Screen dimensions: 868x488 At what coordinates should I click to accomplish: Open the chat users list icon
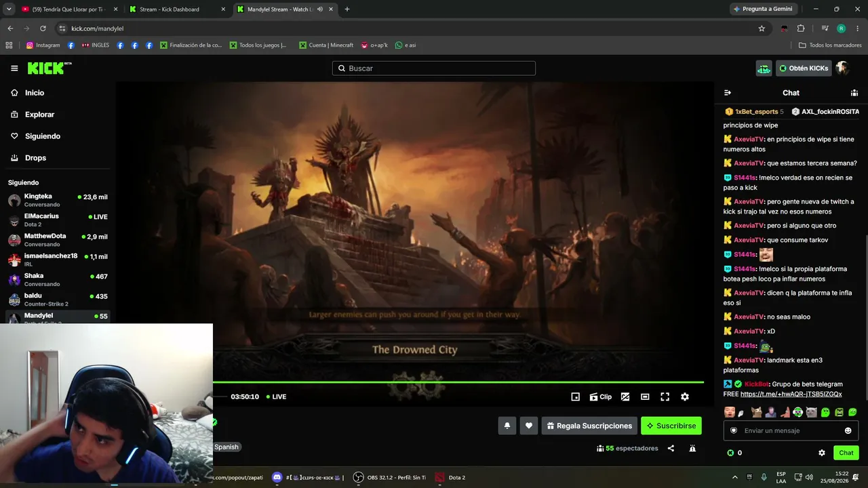click(x=854, y=93)
